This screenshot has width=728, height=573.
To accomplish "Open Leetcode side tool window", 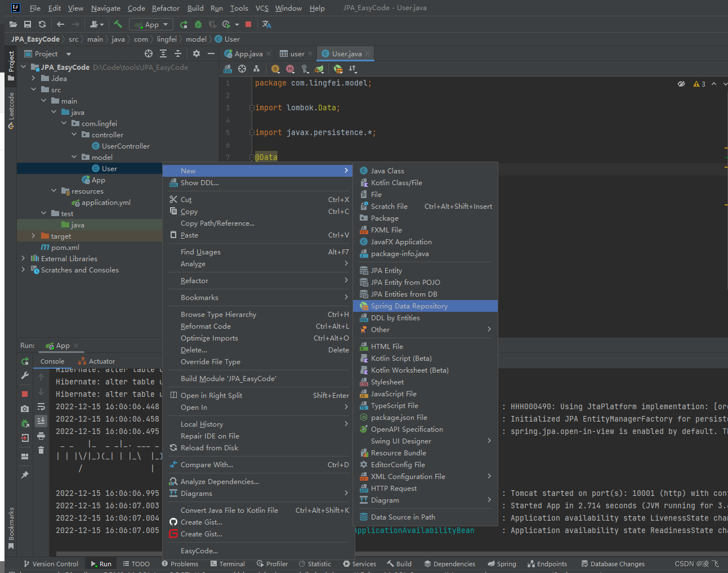I will tap(11, 111).
